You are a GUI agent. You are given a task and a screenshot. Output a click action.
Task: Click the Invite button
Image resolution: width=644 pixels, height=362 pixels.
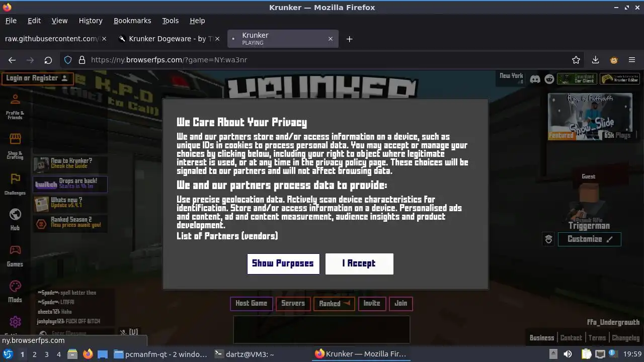[372, 304]
